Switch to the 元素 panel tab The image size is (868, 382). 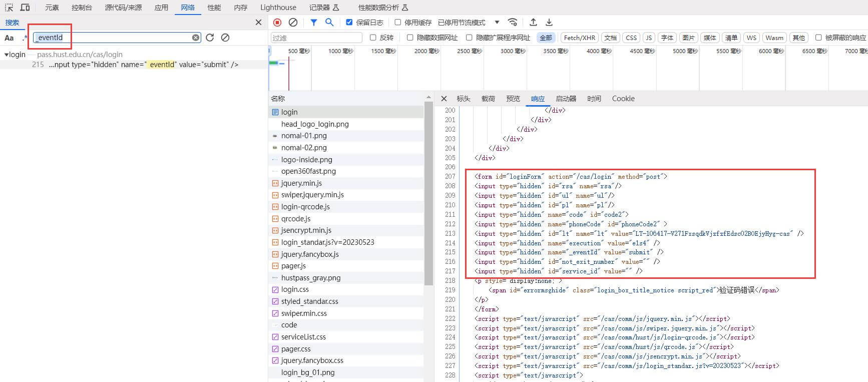pos(52,8)
